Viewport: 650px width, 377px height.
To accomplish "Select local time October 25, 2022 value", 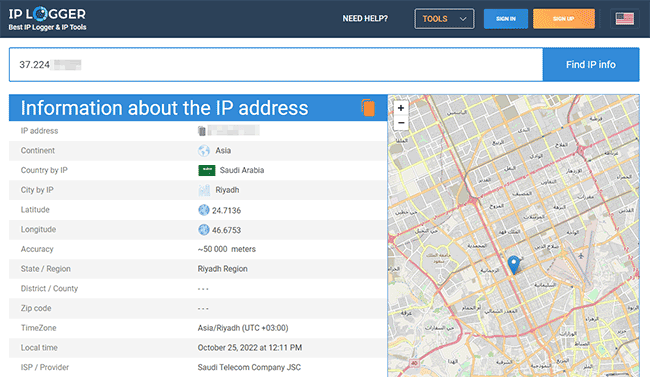I will [x=250, y=348].
